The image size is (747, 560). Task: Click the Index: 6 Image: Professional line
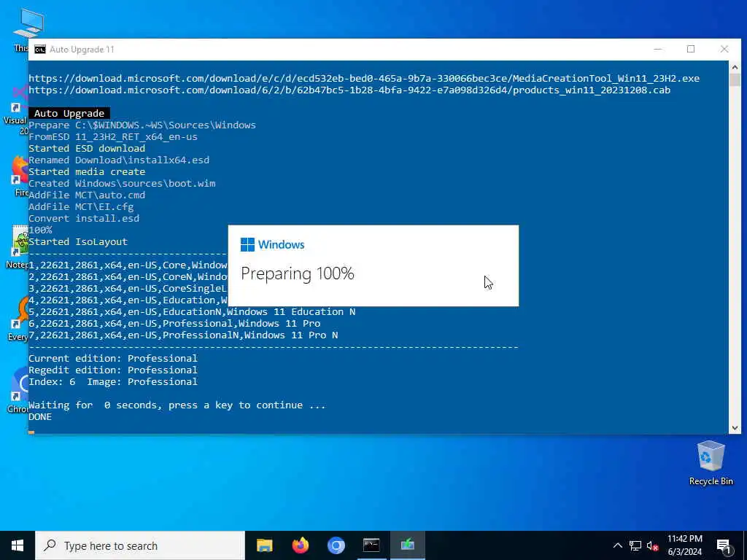[x=113, y=381]
